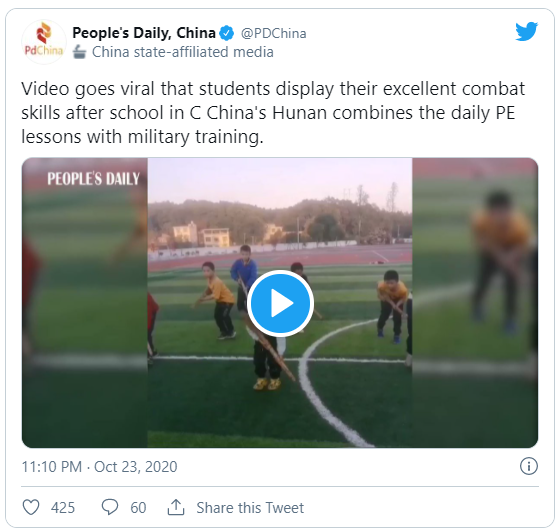Open tweet info circle icon
Screen dimensions: 560x532
pos(529,466)
